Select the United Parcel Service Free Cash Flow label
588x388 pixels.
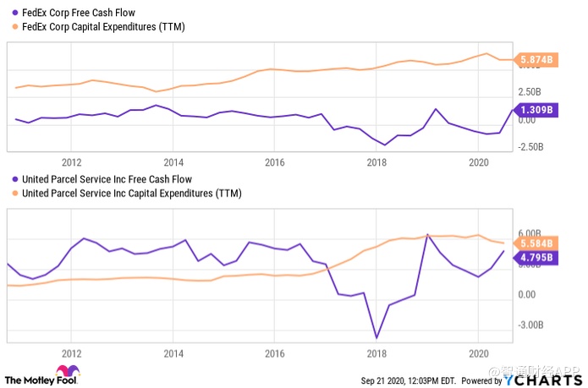pos(105,179)
